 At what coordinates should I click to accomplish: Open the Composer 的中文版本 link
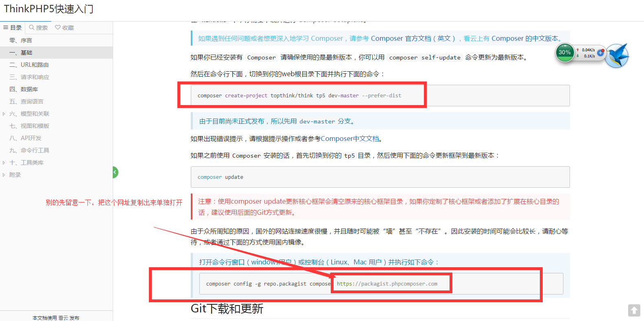pyautogui.click(x=525, y=38)
